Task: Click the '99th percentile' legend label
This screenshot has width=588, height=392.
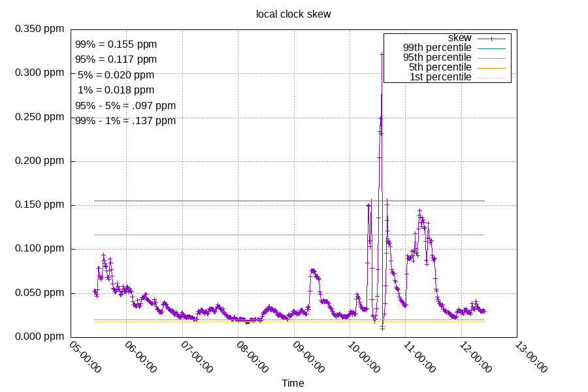Action: pyautogui.click(x=437, y=48)
